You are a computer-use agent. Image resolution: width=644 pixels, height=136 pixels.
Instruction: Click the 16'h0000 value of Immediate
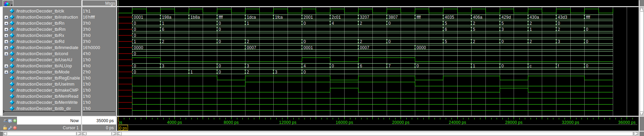tap(91, 48)
